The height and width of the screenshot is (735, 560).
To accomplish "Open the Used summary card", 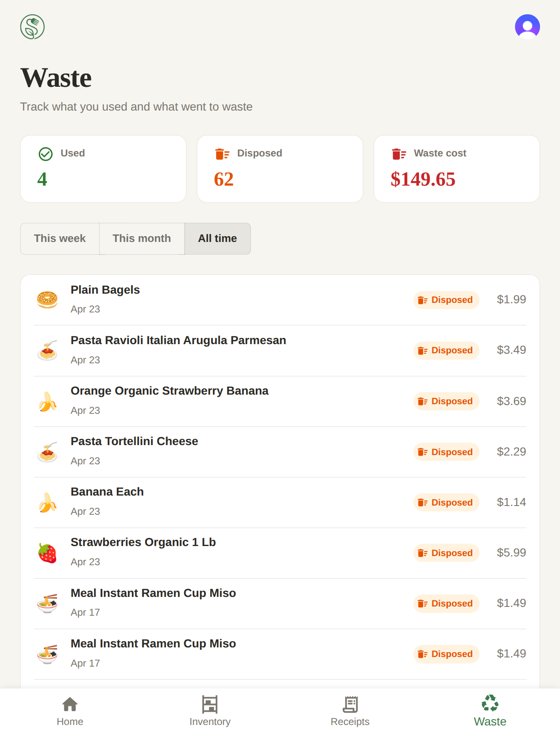I will click(103, 169).
